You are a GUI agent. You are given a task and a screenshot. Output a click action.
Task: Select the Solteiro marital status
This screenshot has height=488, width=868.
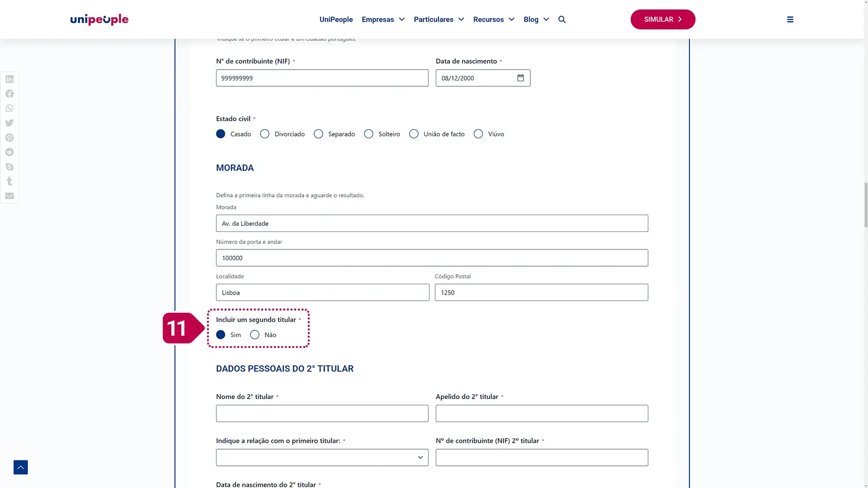369,134
